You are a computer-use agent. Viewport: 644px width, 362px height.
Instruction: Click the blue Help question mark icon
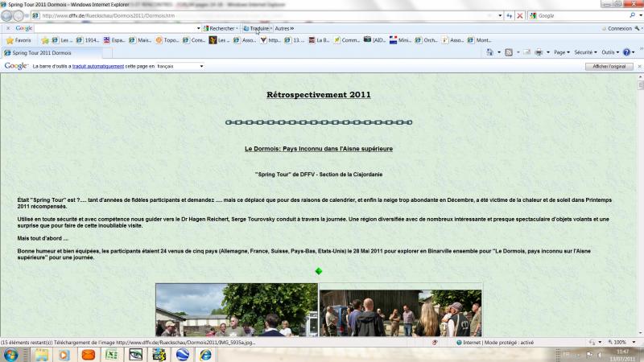pyautogui.click(x=626, y=52)
